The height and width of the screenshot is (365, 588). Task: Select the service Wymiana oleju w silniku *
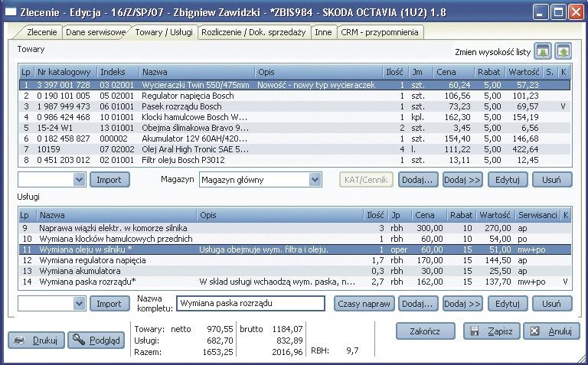coord(295,249)
